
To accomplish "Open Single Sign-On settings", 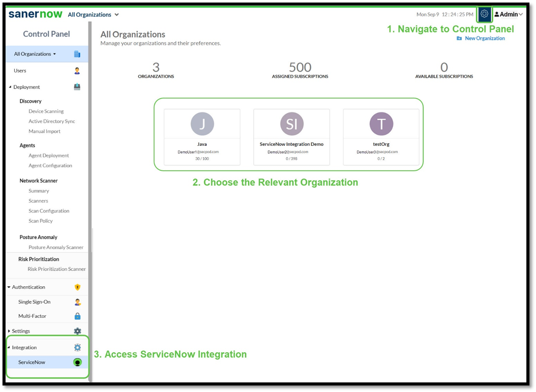I will point(34,302).
